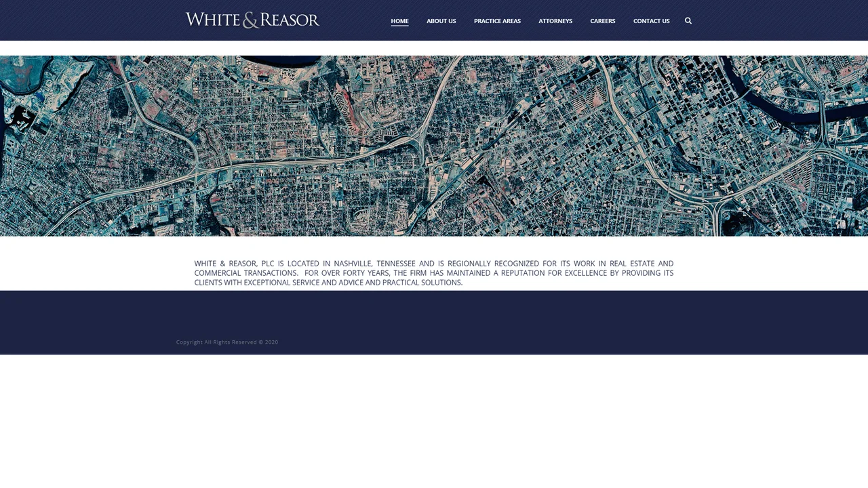Screen dimensions: 868x488
Task: Open the Contact Us page link
Action: [x=651, y=21]
